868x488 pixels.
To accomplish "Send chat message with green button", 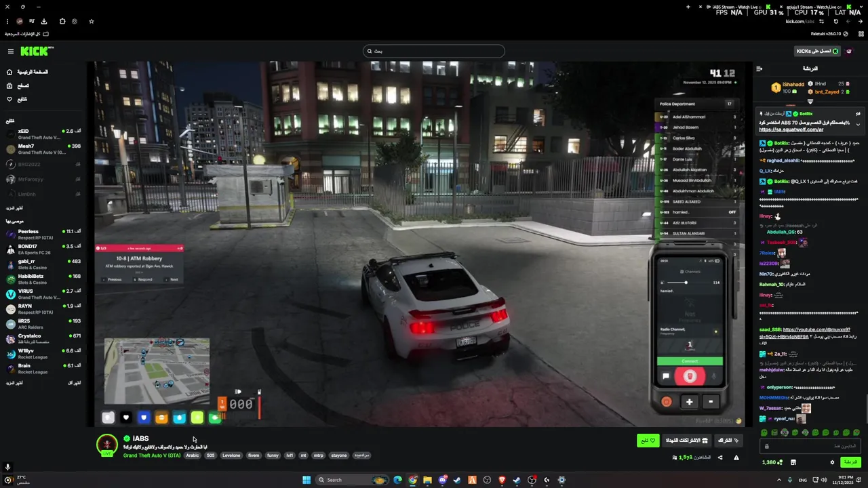I will coord(851,462).
